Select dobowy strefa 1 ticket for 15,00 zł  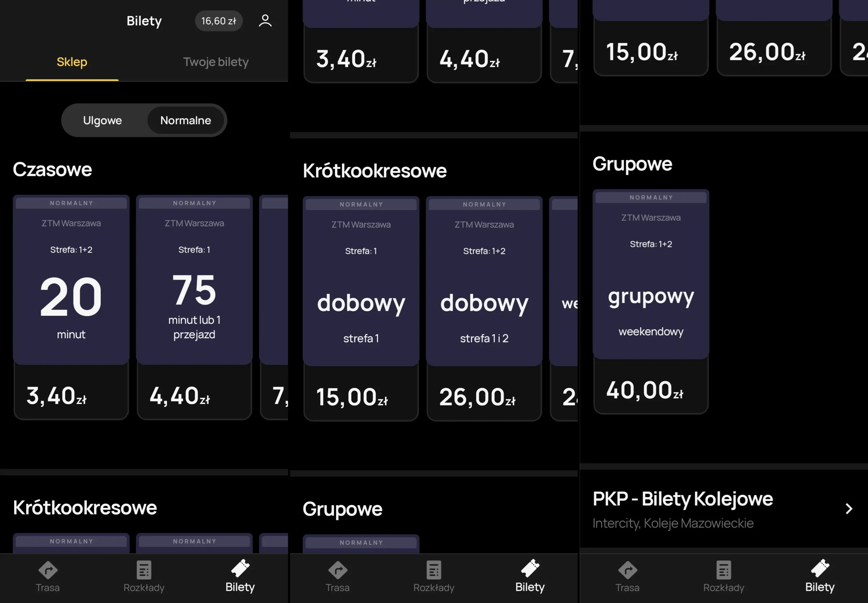point(361,302)
